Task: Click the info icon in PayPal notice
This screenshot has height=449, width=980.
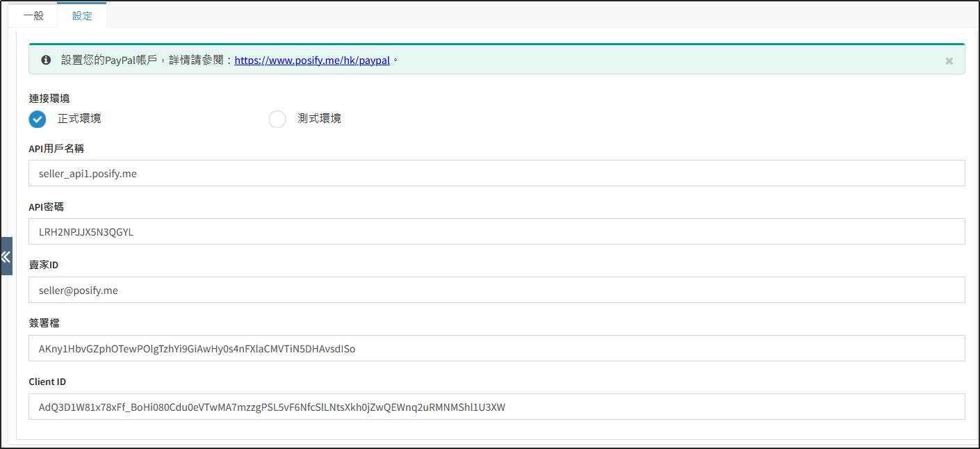Action: [46, 60]
